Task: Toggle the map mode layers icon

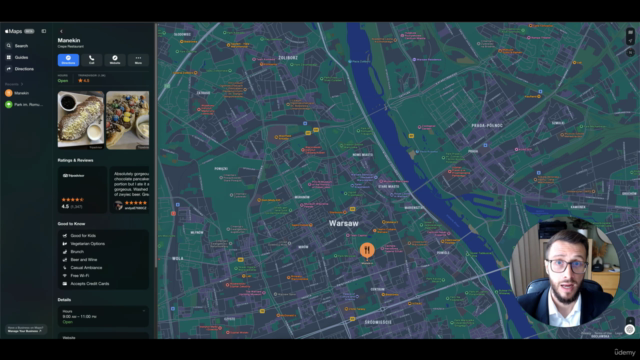Action: point(630,32)
